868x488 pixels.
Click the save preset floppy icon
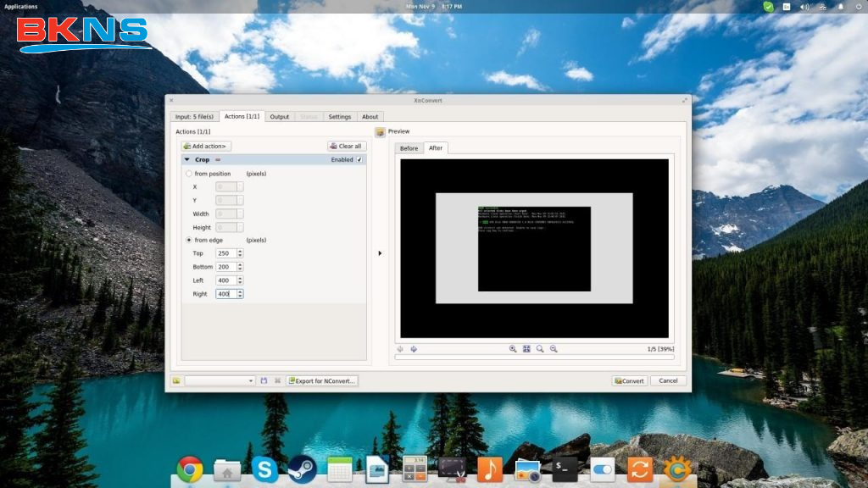click(264, 381)
